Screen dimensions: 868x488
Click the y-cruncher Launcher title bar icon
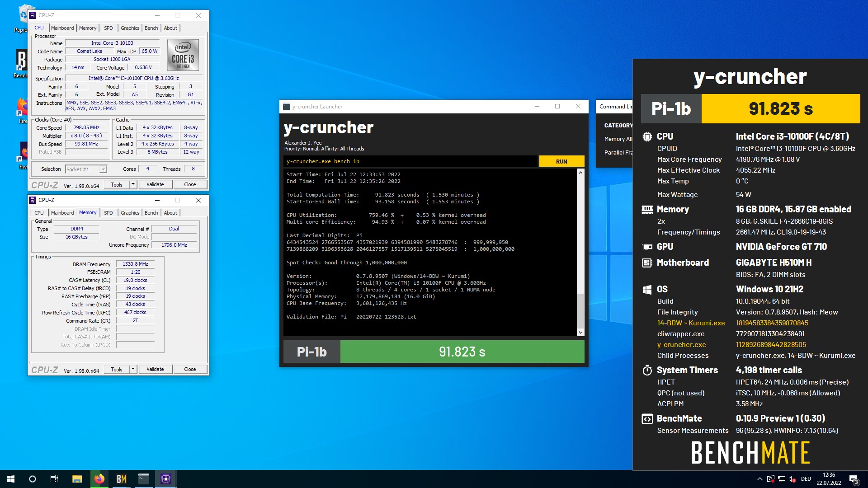pyautogui.click(x=286, y=107)
